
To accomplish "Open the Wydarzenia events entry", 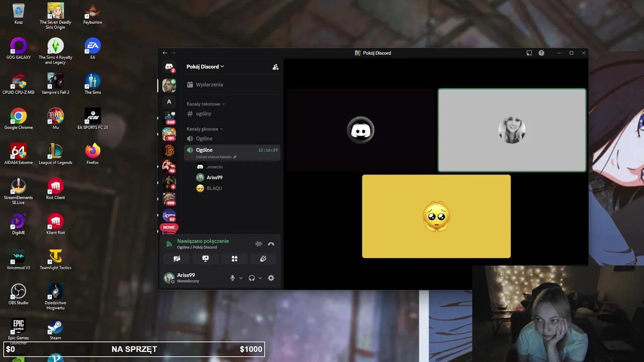I will tap(231, 84).
